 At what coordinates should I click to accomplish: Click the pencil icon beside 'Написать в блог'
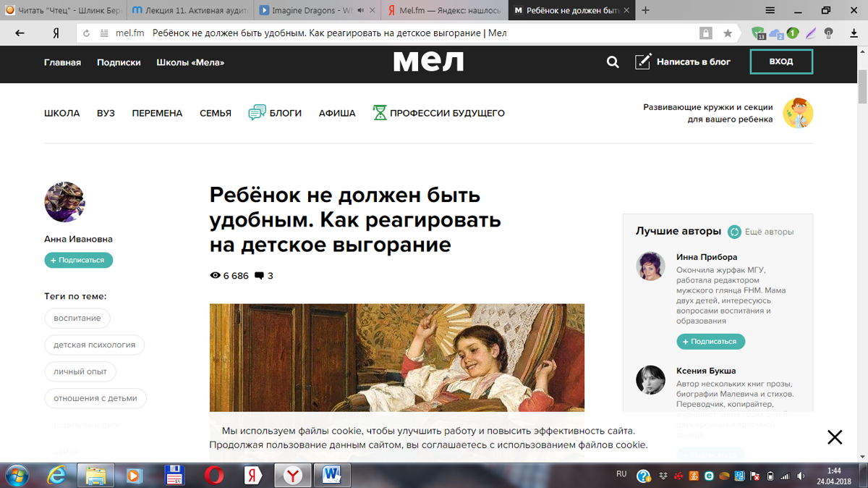pyautogui.click(x=643, y=62)
